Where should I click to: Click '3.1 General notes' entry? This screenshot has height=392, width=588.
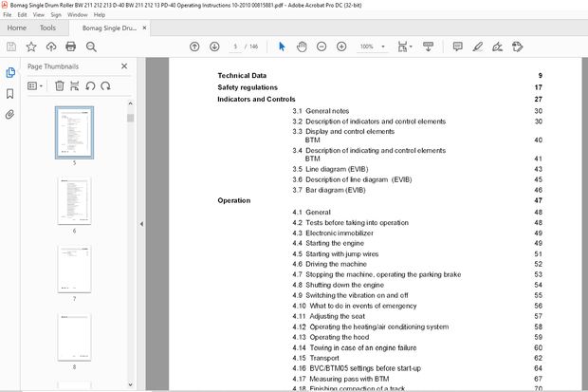(x=321, y=111)
